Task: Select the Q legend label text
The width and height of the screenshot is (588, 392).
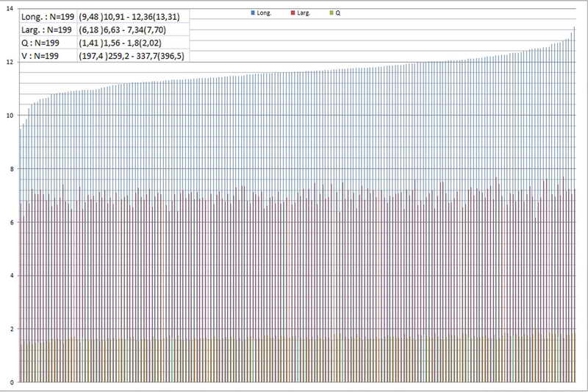Action: [x=337, y=13]
